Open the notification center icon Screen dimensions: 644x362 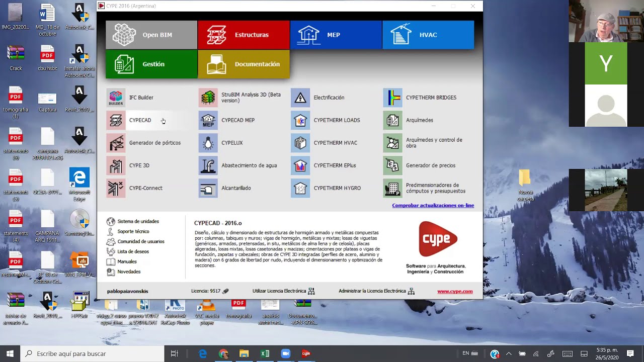[x=630, y=353]
